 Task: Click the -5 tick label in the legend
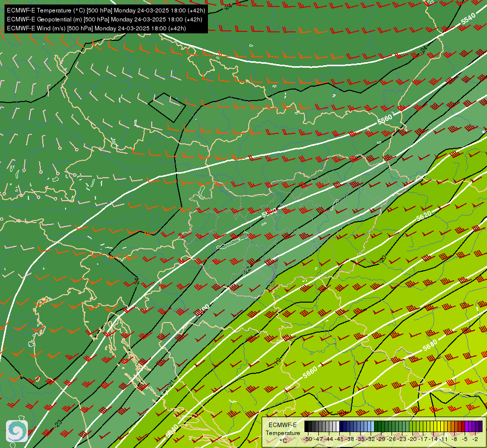(x=465, y=439)
